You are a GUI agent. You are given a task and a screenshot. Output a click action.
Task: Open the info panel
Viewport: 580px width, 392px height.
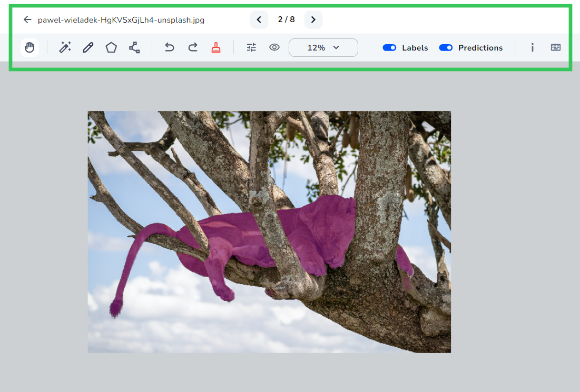coord(532,47)
